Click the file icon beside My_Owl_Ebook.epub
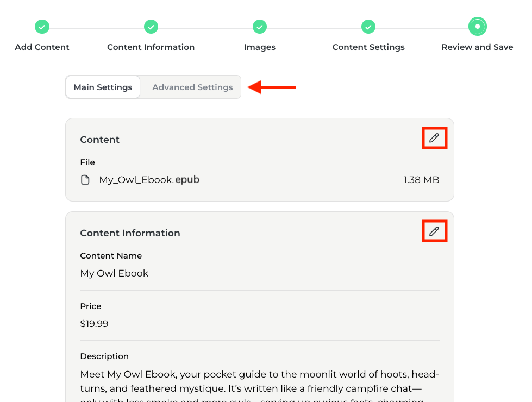532x402 pixels. [x=85, y=180]
